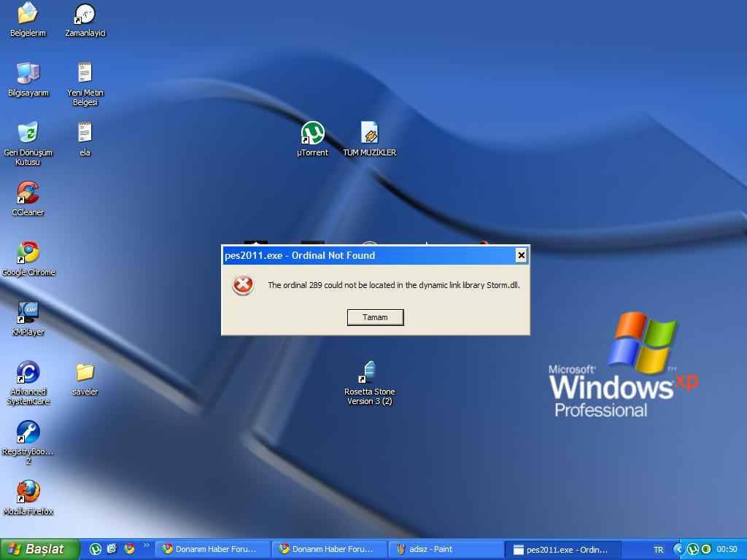Open the Başlat start menu

[x=39, y=549]
